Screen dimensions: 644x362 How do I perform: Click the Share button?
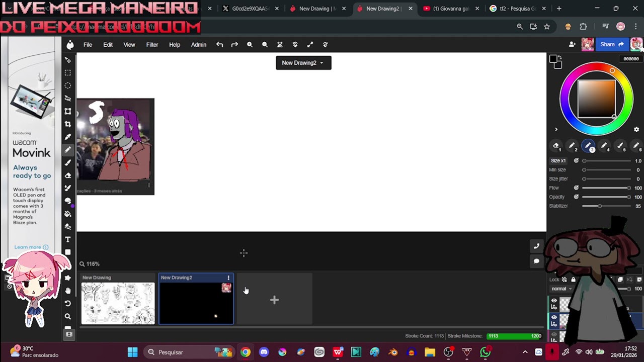612,44
